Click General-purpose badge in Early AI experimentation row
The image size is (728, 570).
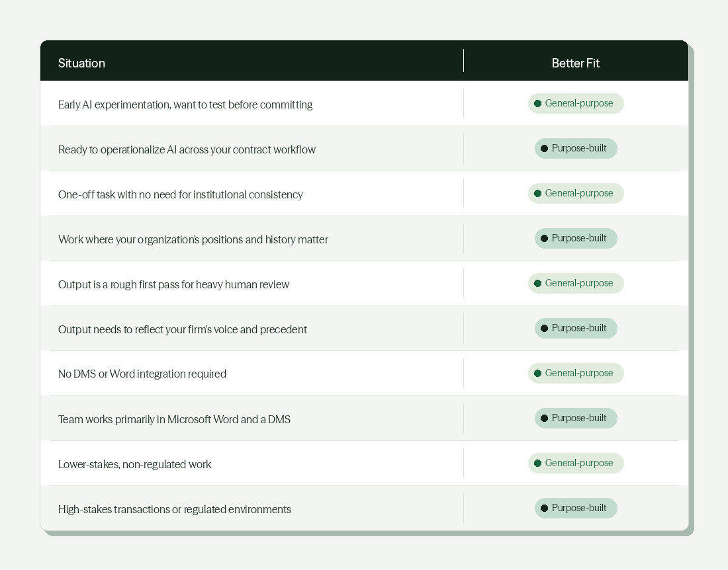pos(576,103)
